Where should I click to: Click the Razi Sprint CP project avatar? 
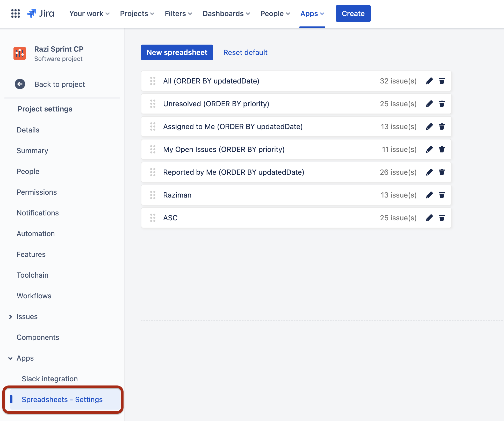[x=20, y=53]
